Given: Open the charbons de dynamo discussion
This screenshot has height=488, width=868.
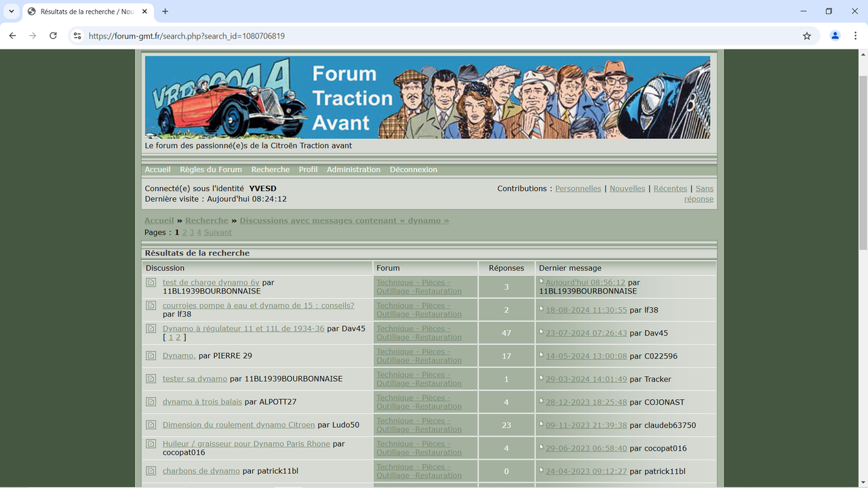Looking at the screenshot, I should (201, 471).
